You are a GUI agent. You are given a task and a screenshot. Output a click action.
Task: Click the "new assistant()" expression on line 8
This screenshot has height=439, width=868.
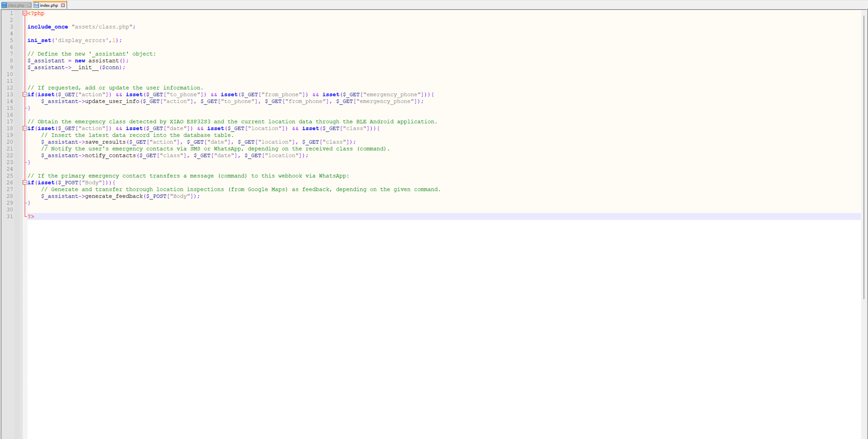102,61
